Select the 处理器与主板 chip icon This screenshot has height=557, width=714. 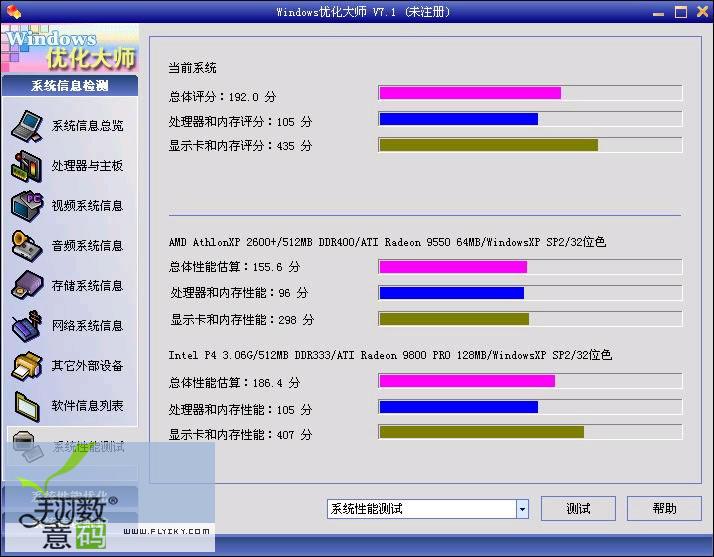pos(27,166)
